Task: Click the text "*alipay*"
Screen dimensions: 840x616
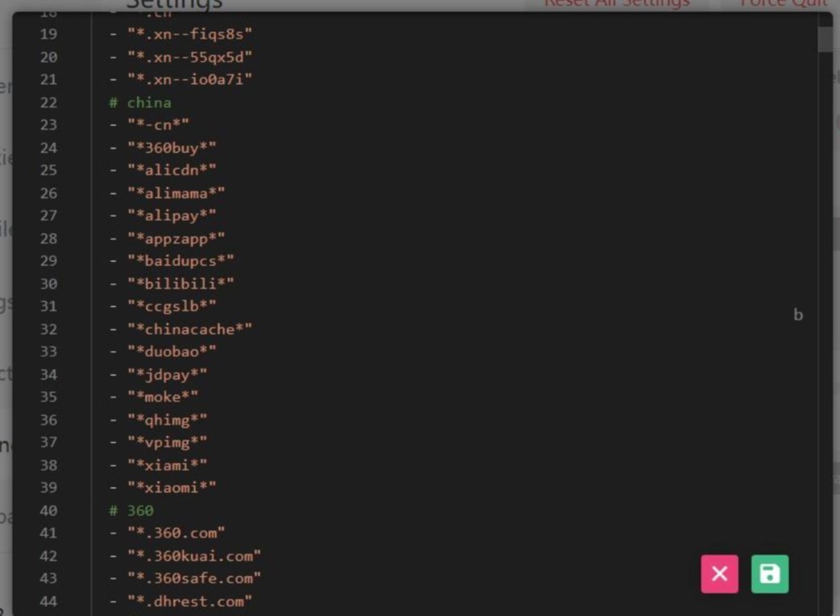Action: pos(172,215)
